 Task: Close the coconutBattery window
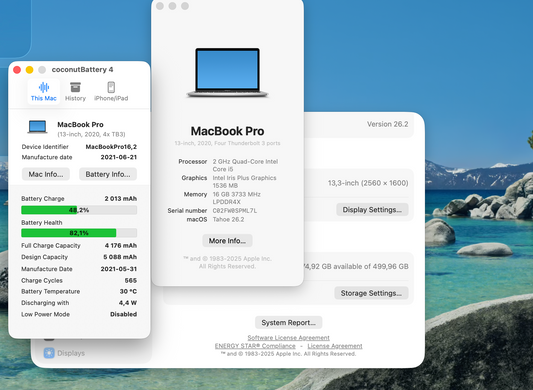point(17,70)
